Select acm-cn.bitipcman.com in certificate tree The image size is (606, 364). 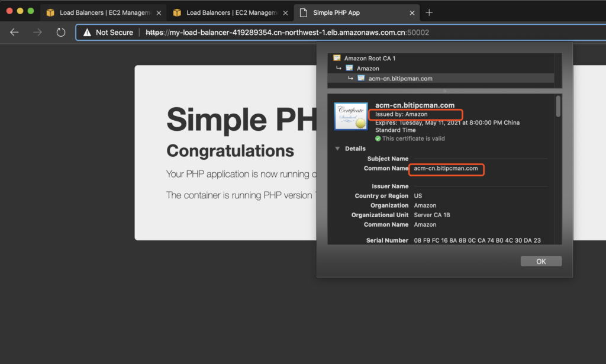point(399,78)
